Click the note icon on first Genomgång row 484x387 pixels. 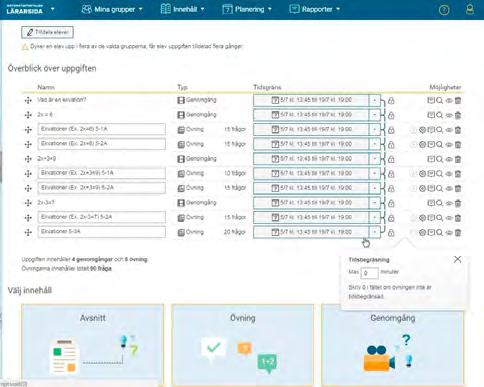pos(431,100)
